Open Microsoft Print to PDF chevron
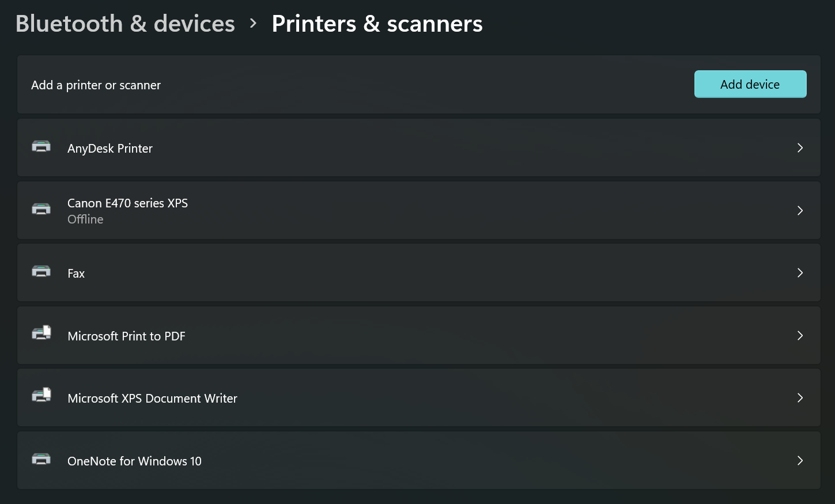 800,336
